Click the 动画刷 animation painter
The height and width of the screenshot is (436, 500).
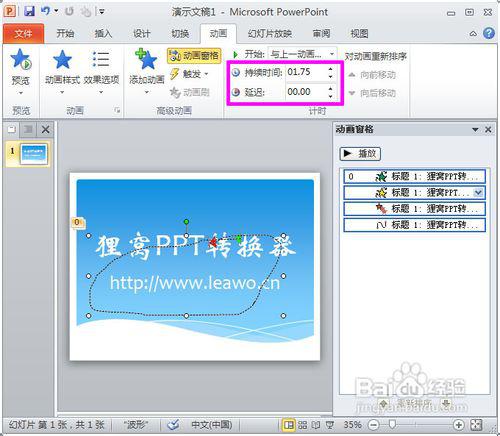tap(189, 92)
